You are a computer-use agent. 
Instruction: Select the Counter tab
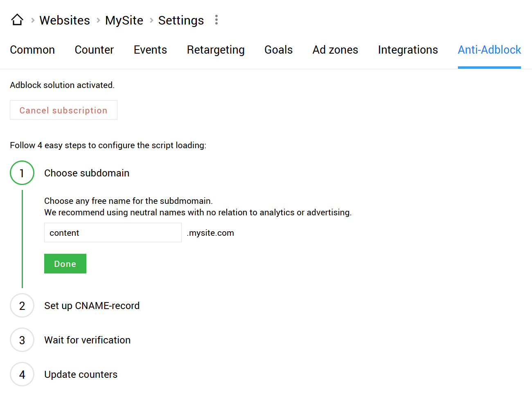[94, 50]
